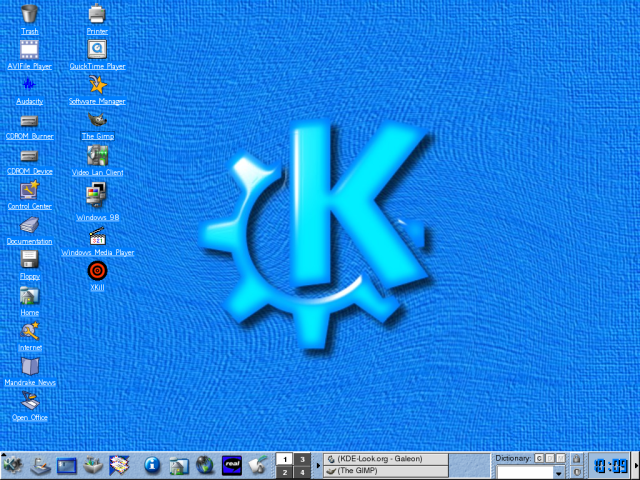The height and width of the screenshot is (480, 640).
Task: Activate The GIMP taskbar entry
Action: [386, 471]
